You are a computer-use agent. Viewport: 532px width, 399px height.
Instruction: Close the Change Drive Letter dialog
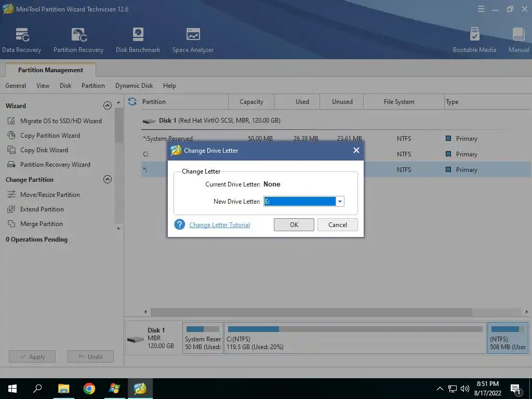[356, 150]
